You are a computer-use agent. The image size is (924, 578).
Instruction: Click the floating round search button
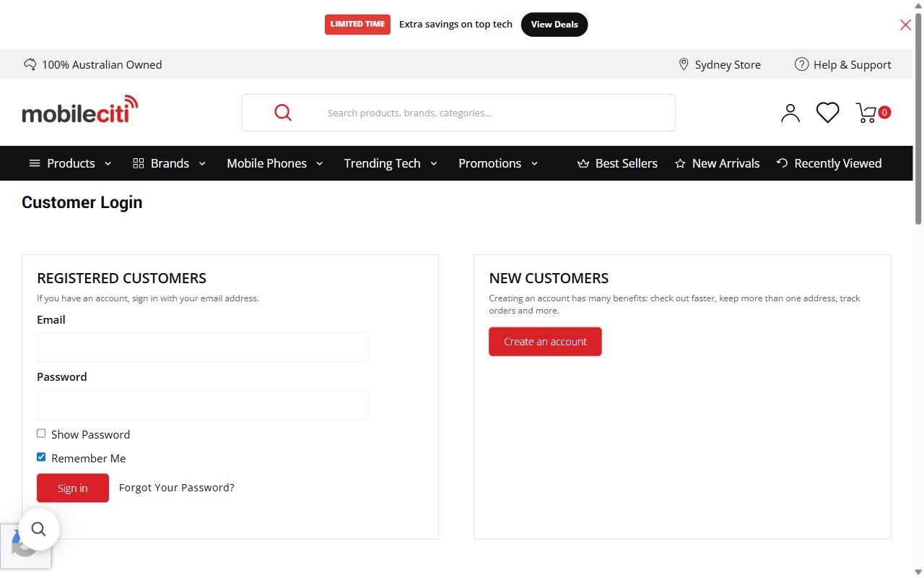39,530
